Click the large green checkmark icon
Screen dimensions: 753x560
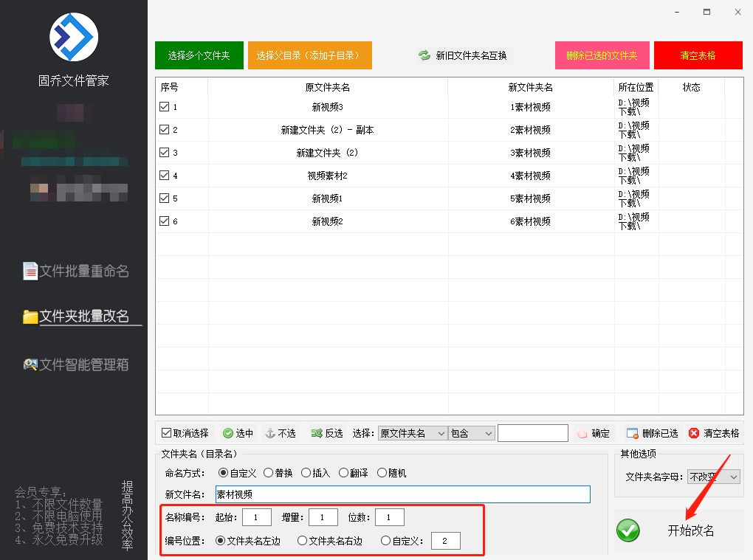click(628, 530)
